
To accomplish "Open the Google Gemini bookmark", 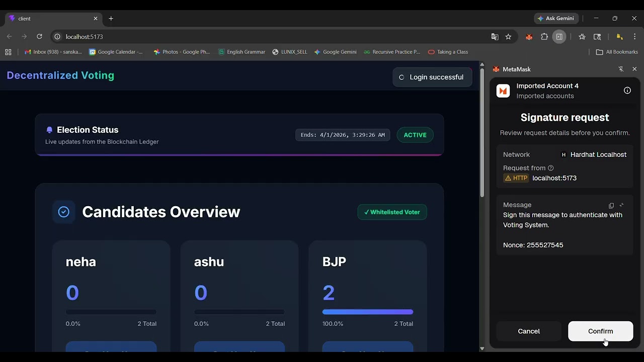I will 335,52.
